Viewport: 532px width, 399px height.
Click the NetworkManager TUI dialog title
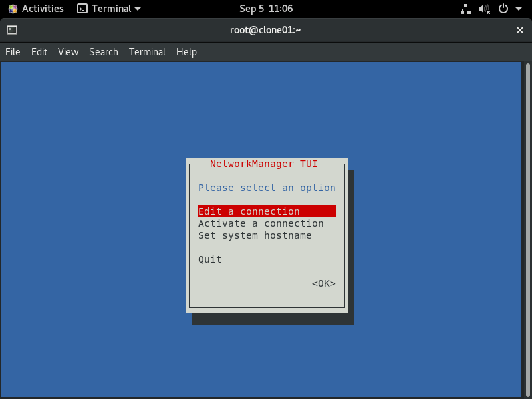pyautogui.click(x=263, y=164)
